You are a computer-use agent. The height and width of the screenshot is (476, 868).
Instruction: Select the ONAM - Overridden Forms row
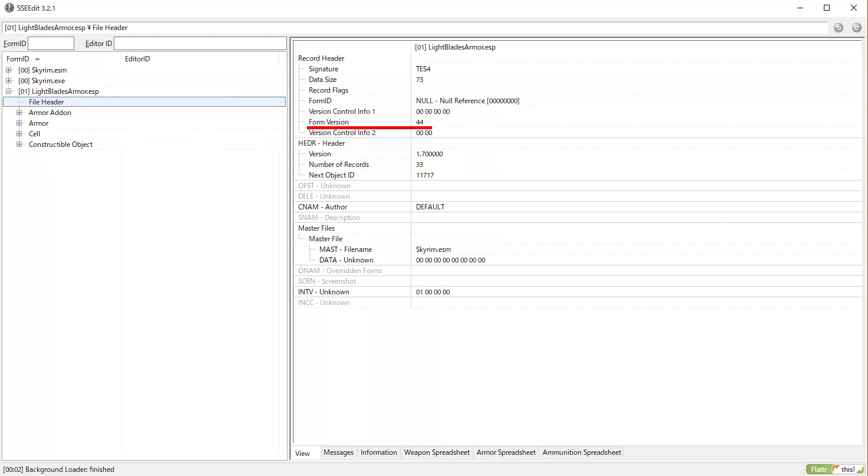click(x=577, y=271)
